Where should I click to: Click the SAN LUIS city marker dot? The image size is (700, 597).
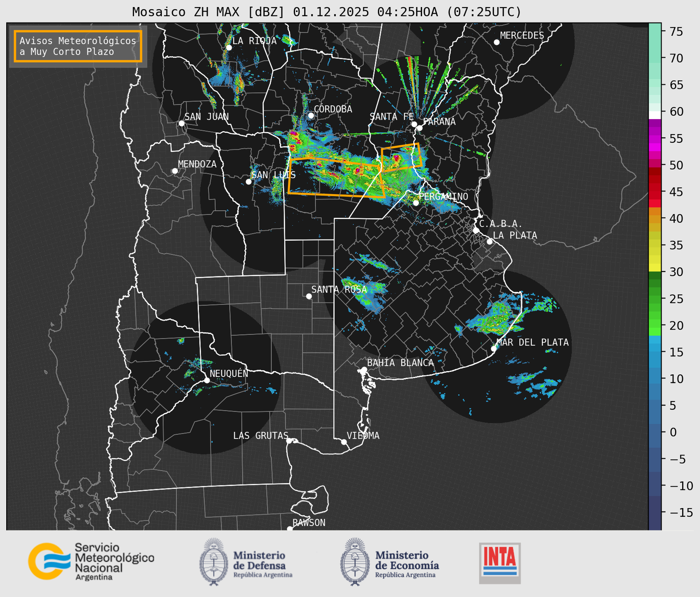pyautogui.click(x=249, y=182)
